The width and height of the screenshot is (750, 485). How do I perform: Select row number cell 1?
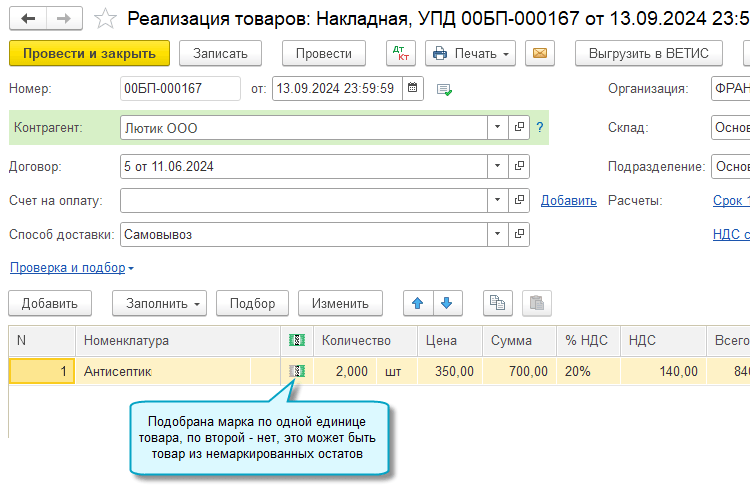click(42, 371)
